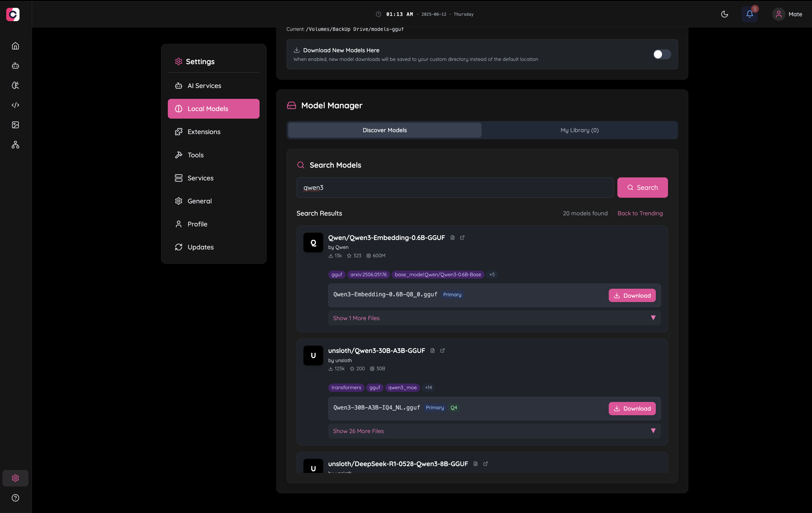The height and width of the screenshot is (513, 812).
Task: Toggle dark mode moon icon
Action: point(724,14)
